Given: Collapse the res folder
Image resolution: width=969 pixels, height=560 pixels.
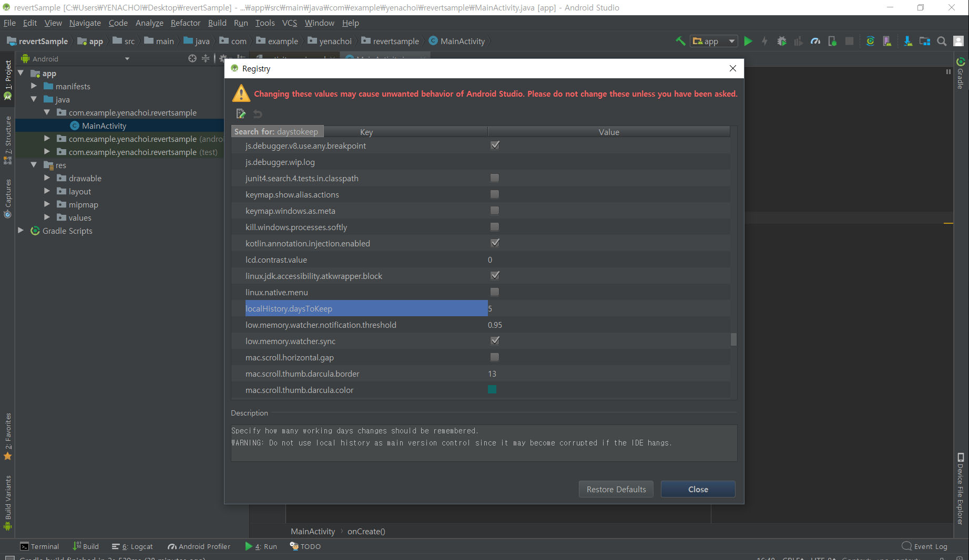Looking at the screenshot, I should (x=34, y=165).
